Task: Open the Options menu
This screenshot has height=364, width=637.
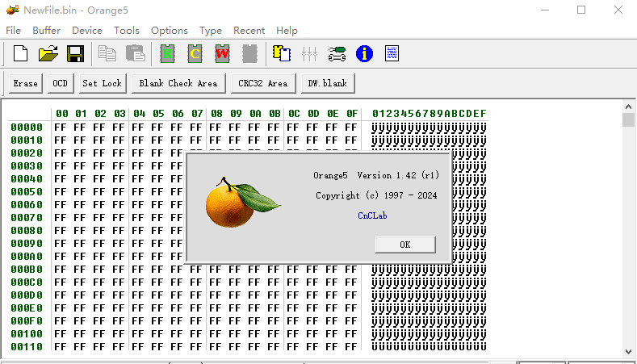Action: [170, 30]
